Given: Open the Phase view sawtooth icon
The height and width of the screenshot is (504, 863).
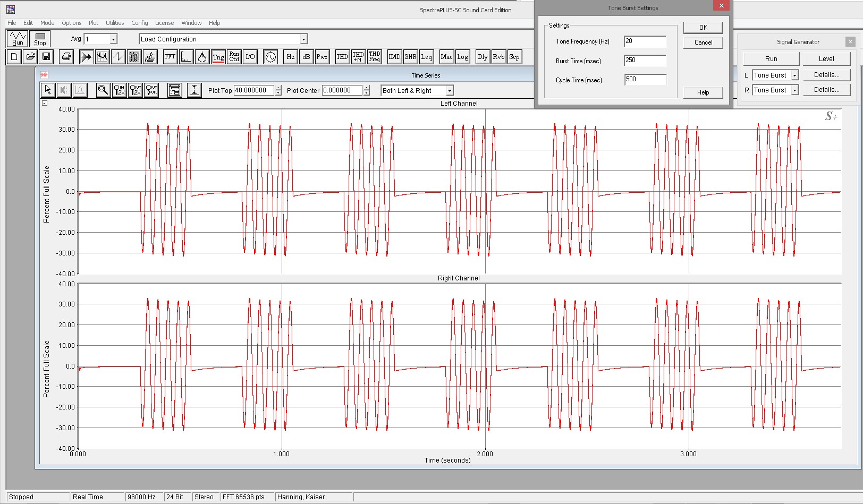Looking at the screenshot, I should coord(119,57).
